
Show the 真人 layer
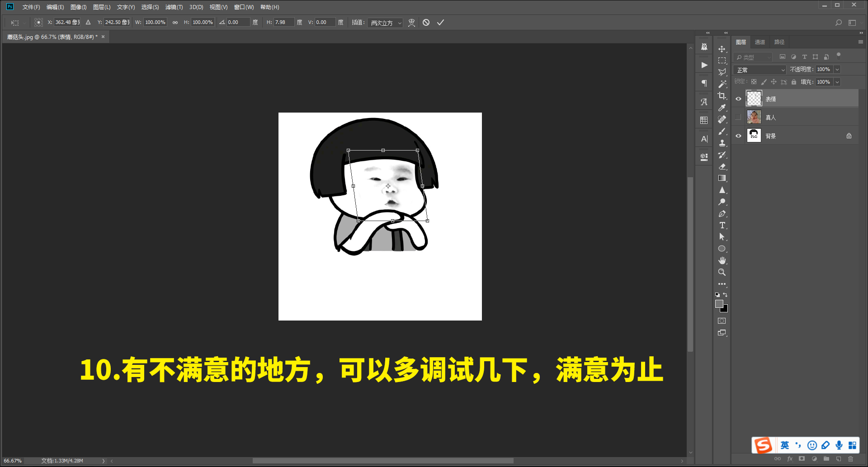click(738, 117)
